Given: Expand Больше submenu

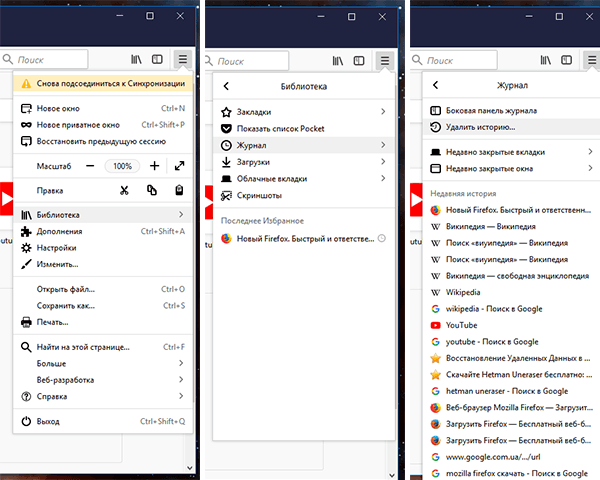Looking at the screenshot, I should (x=103, y=363).
